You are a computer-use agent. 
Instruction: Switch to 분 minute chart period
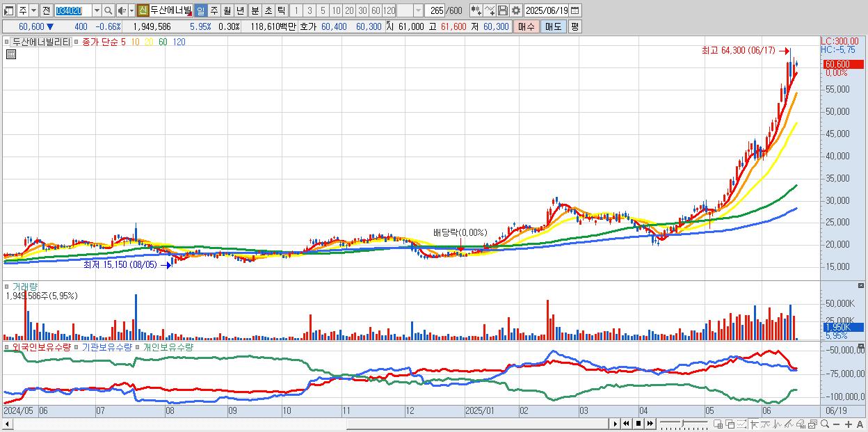pyautogui.click(x=255, y=10)
